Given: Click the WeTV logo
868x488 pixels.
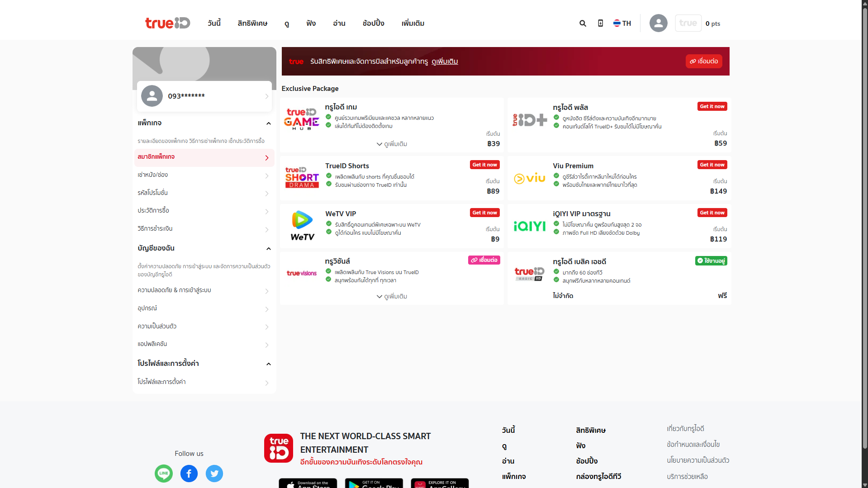Looking at the screenshot, I should coord(302,225).
